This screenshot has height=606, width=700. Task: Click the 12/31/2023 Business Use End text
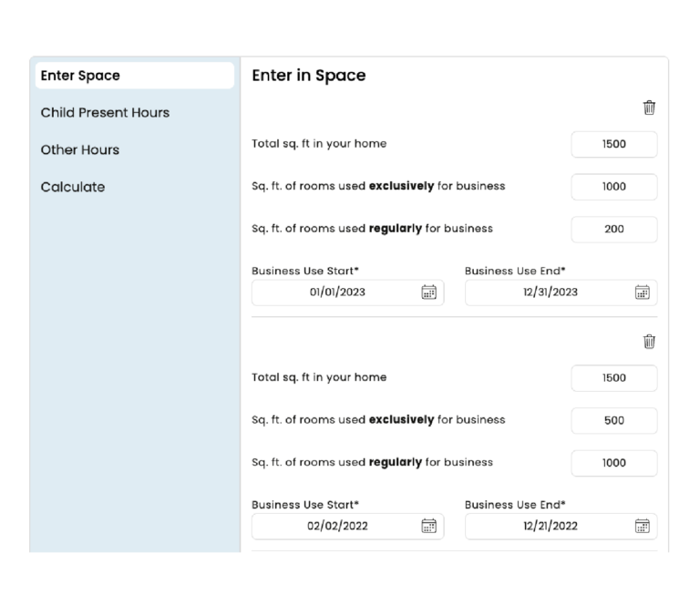[551, 293]
